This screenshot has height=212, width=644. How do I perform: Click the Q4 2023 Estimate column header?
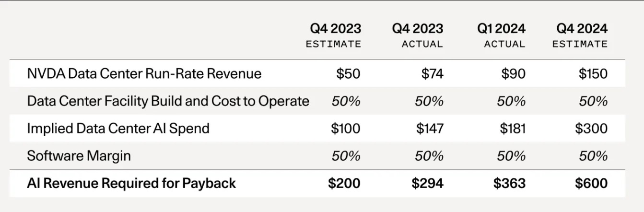[333, 35]
